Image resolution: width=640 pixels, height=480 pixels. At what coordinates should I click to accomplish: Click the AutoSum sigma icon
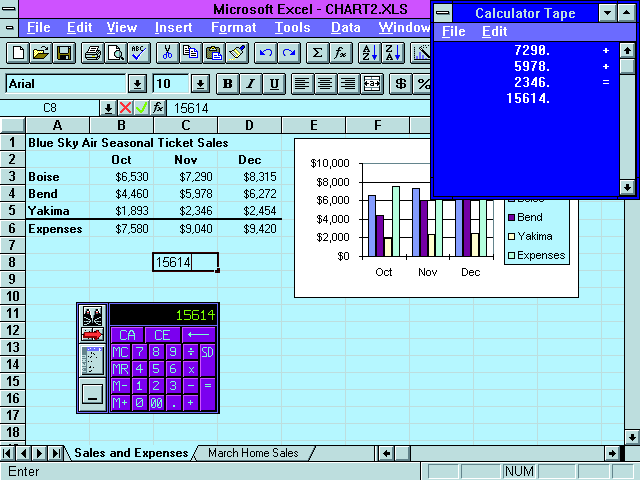[318, 53]
